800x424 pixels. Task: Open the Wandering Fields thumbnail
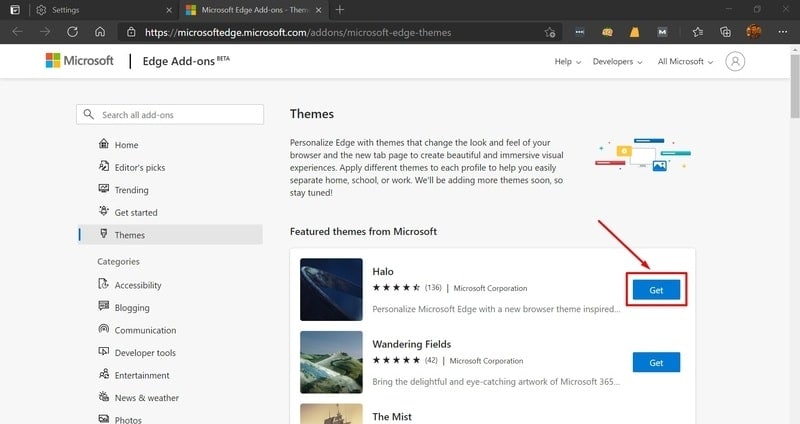[331, 362]
